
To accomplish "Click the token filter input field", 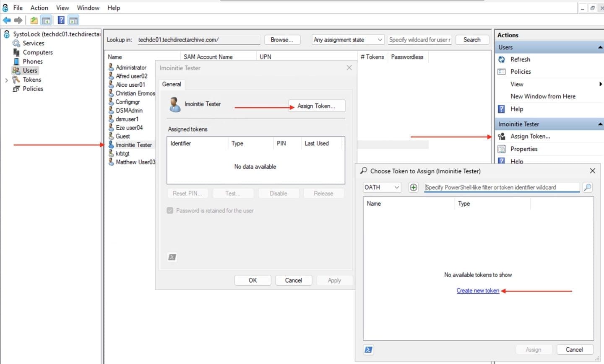I will (502, 187).
